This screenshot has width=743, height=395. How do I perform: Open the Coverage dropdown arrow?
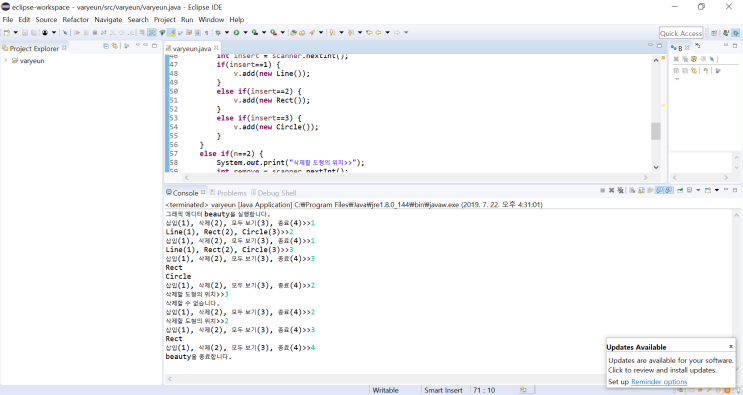[264, 33]
